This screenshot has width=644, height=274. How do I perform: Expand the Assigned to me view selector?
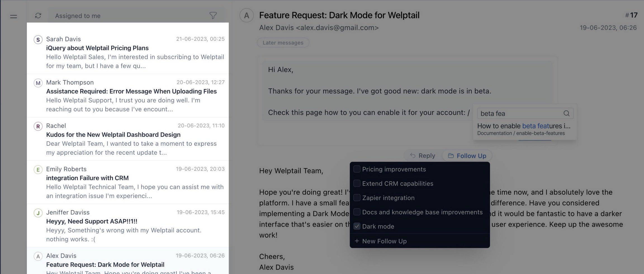pyautogui.click(x=78, y=16)
